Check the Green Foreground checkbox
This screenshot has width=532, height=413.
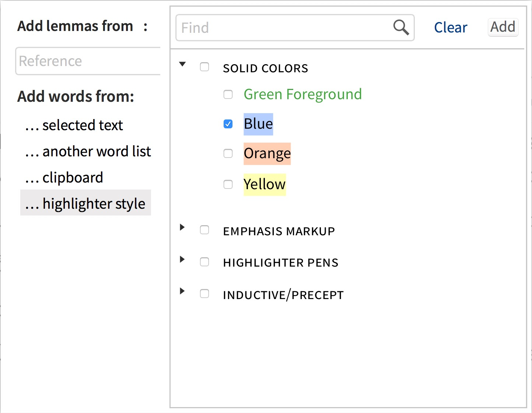point(228,94)
